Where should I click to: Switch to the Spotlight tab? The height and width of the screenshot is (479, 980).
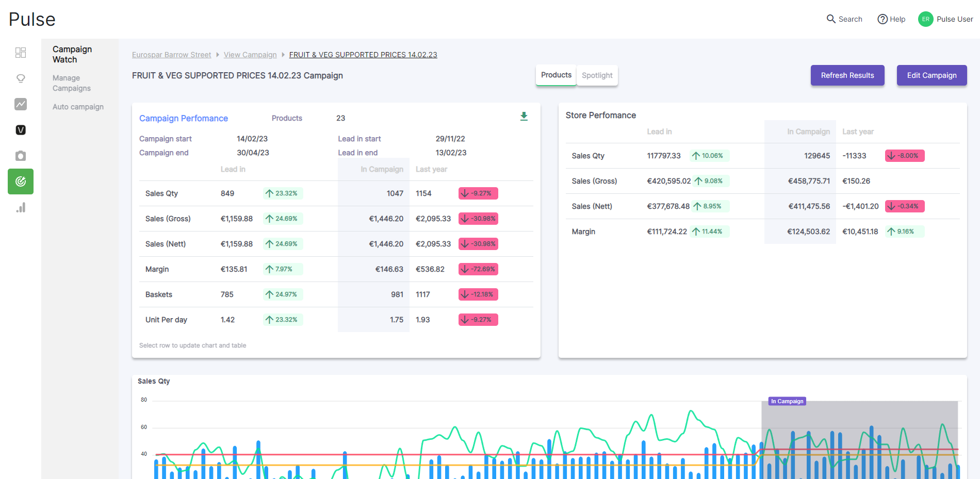click(597, 75)
